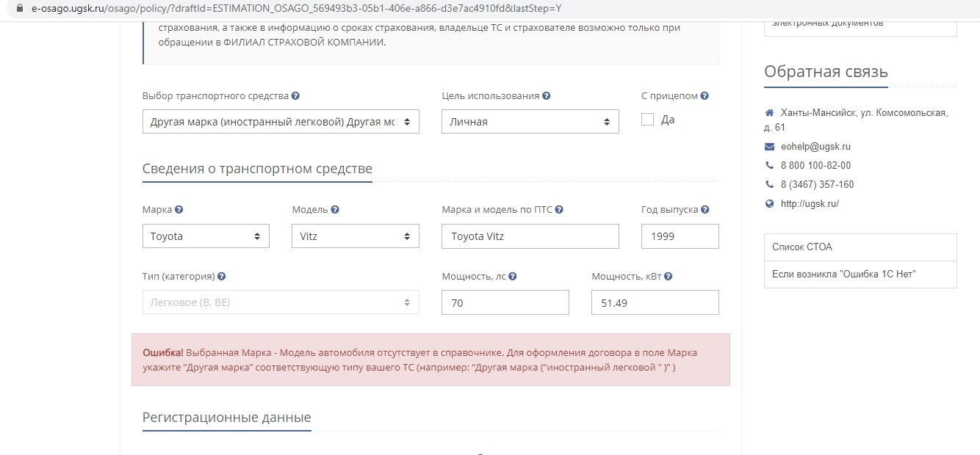The height and width of the screenshot is (455, 980).
Task: Open the Список СТОА sidebar item
Action: [860, 247]
